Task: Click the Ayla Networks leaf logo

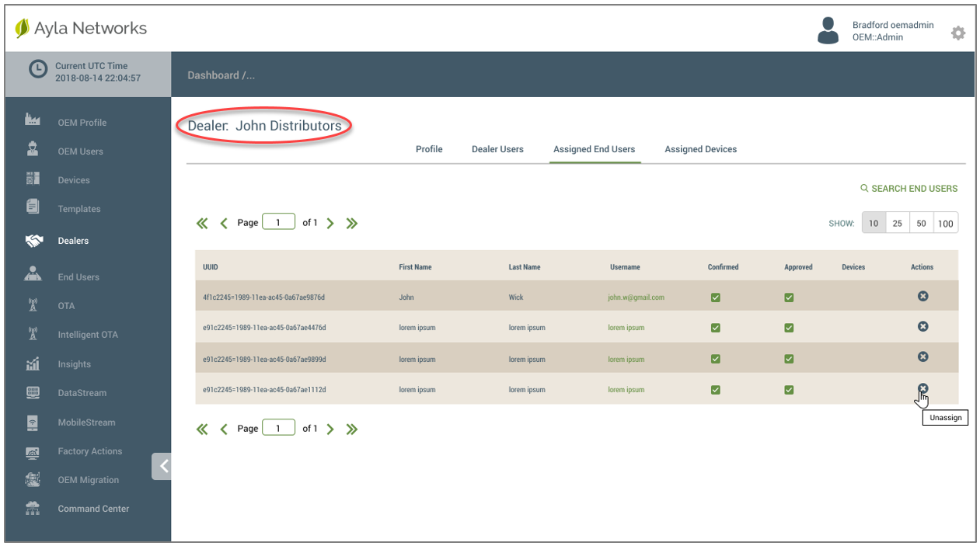Action: 23,28
